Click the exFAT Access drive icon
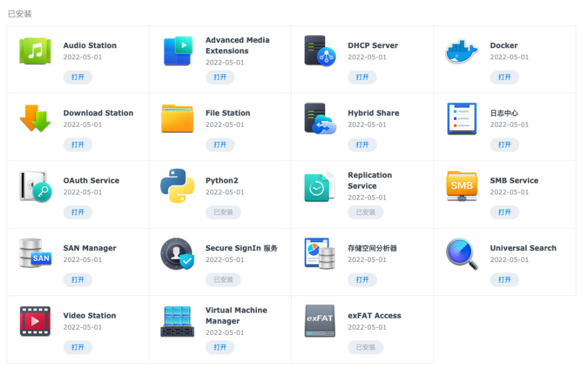The image size is (588, 369). tap(320, 321)
